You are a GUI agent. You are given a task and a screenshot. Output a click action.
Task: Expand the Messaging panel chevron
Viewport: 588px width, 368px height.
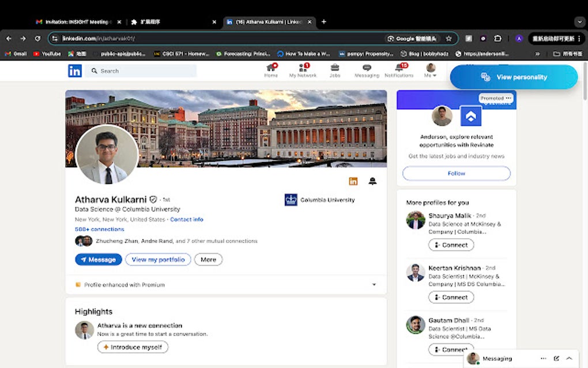coord(569,358)
